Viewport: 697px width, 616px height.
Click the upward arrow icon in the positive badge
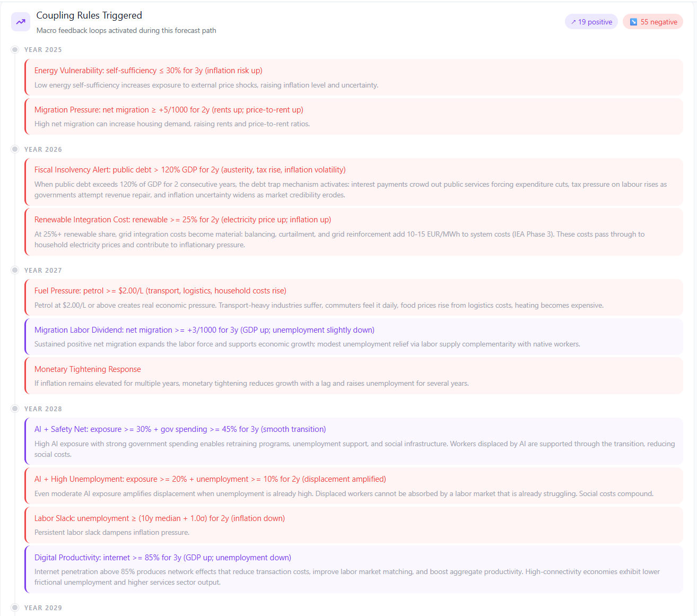coord(573,21)
